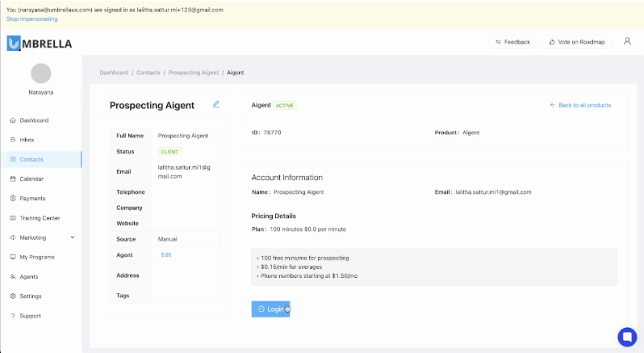Navigate to Agents in sidebar
Screen dimensions: 644x353
tap(29, 276)
